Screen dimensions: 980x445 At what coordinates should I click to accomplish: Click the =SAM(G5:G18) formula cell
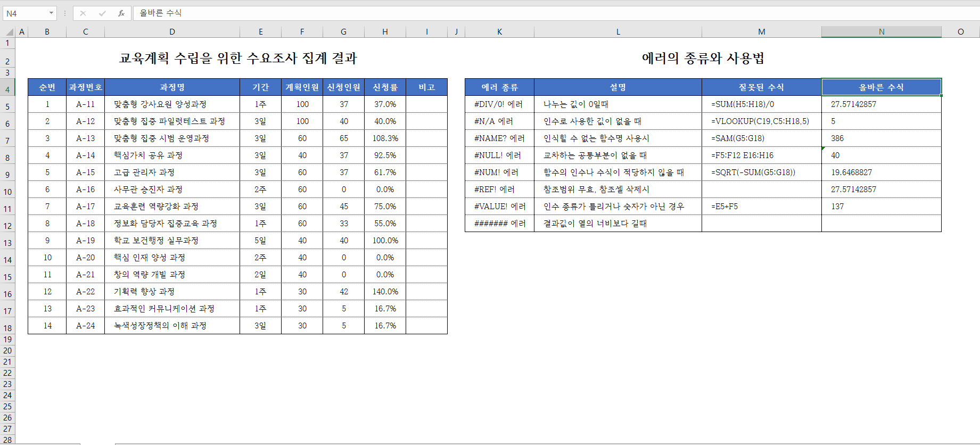pos(762,138)
